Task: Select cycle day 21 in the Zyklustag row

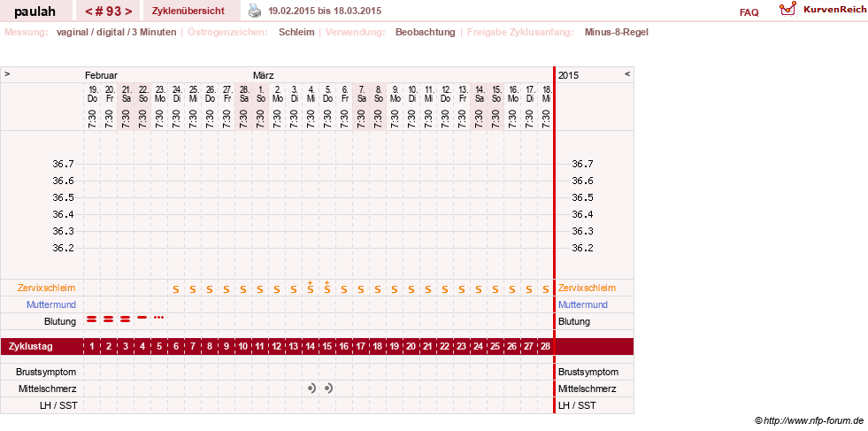Action: [427, 347]
